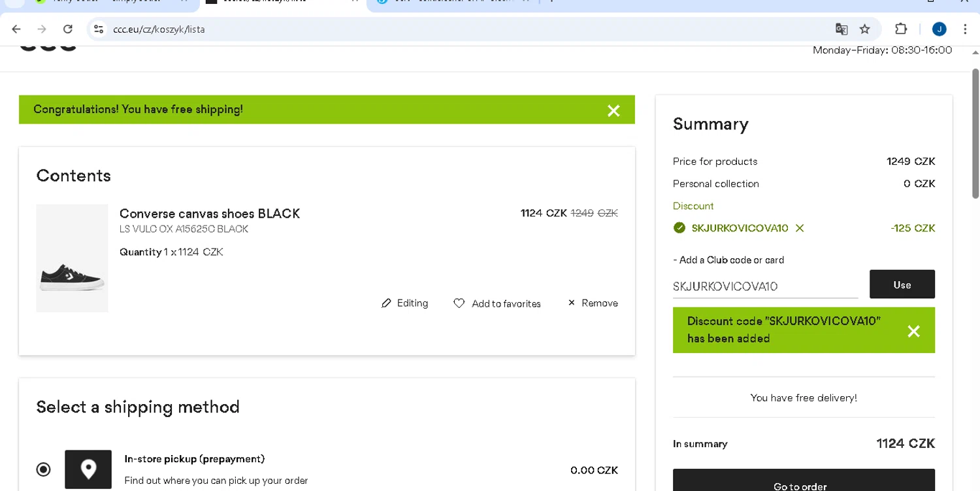This screenshot has width=980, height=491.
Task: Click the 0.00 CZK pickup price
Action: pos(594,470)
